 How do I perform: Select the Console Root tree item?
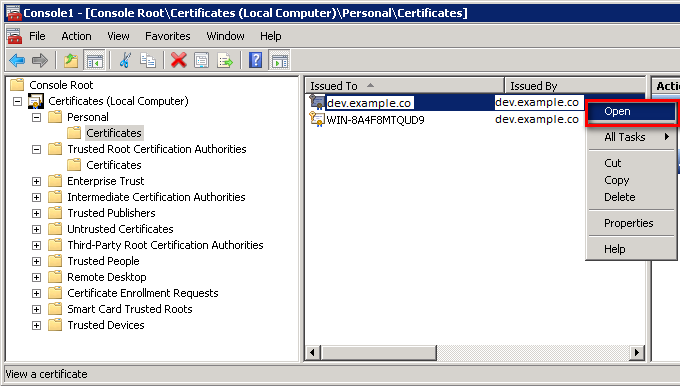coord(61,85)
